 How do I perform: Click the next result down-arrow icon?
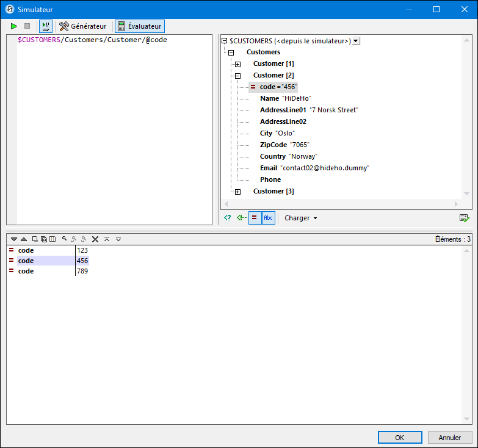[x=14, y=239]
